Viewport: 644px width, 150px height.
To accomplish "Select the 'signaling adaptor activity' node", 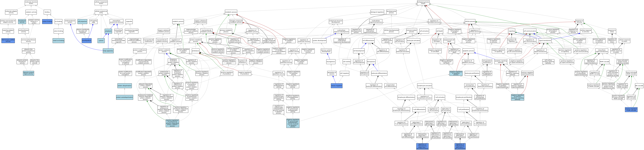I will click(x=8, y=31).
